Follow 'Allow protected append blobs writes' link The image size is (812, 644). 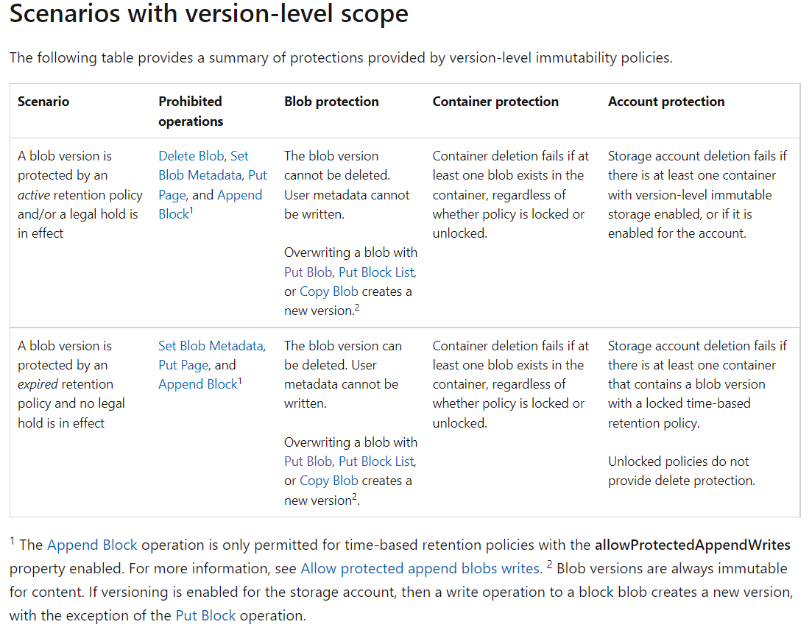click(x=420, y=569)
